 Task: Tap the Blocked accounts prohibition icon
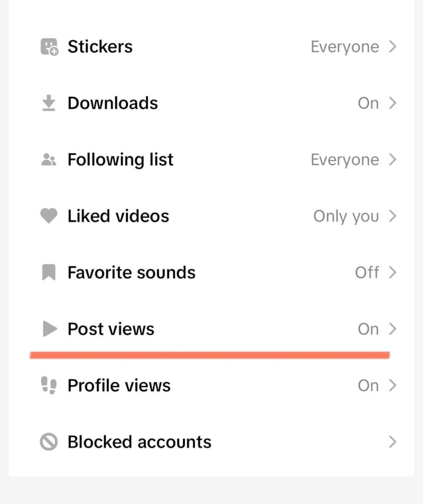coord(49,442)
